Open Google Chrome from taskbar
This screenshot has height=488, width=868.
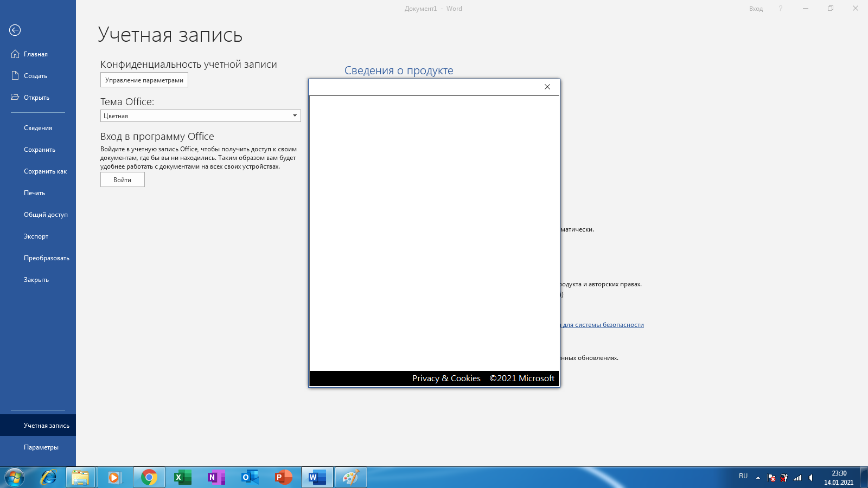(x=149, y=478)
